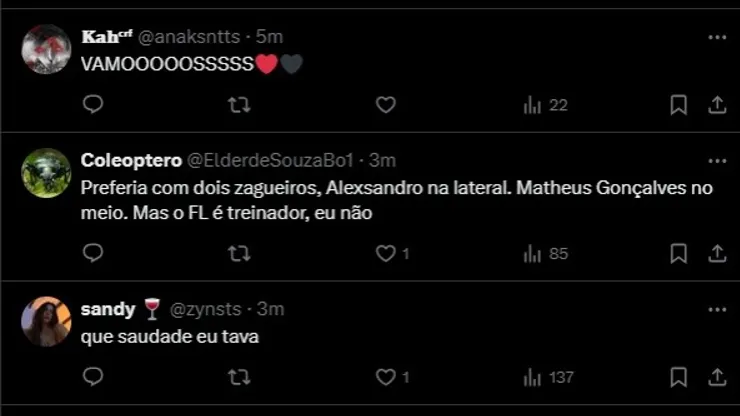
Task: Bookmark Kah's tweet
Action: pyautogui.click(x=678, y=105)
